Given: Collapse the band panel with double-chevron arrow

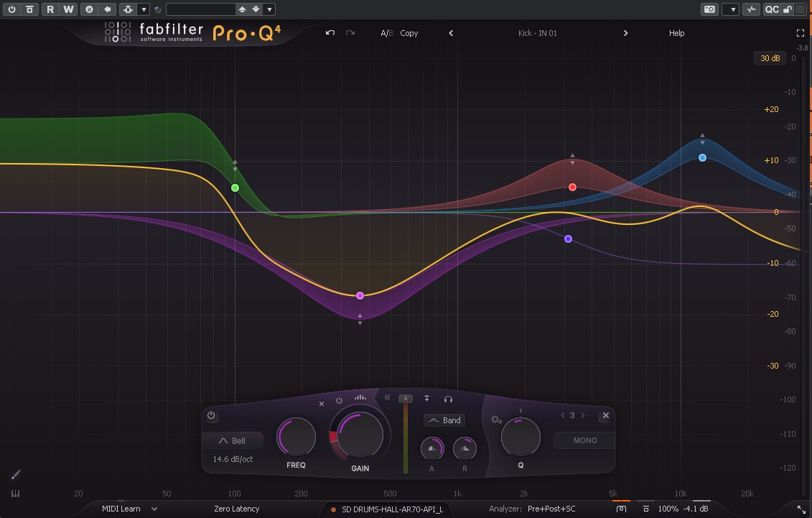Looking at the screenshot, I should coord(388,397).
